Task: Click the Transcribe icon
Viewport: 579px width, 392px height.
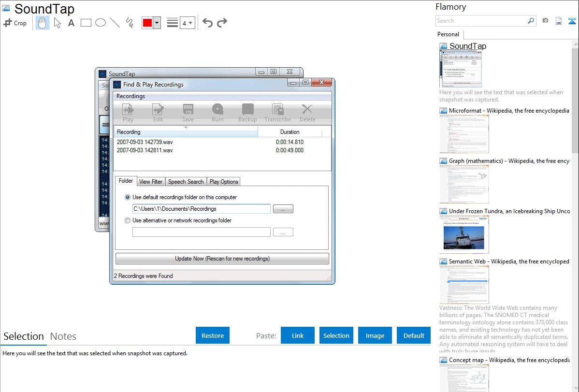Action: [277, 113]
